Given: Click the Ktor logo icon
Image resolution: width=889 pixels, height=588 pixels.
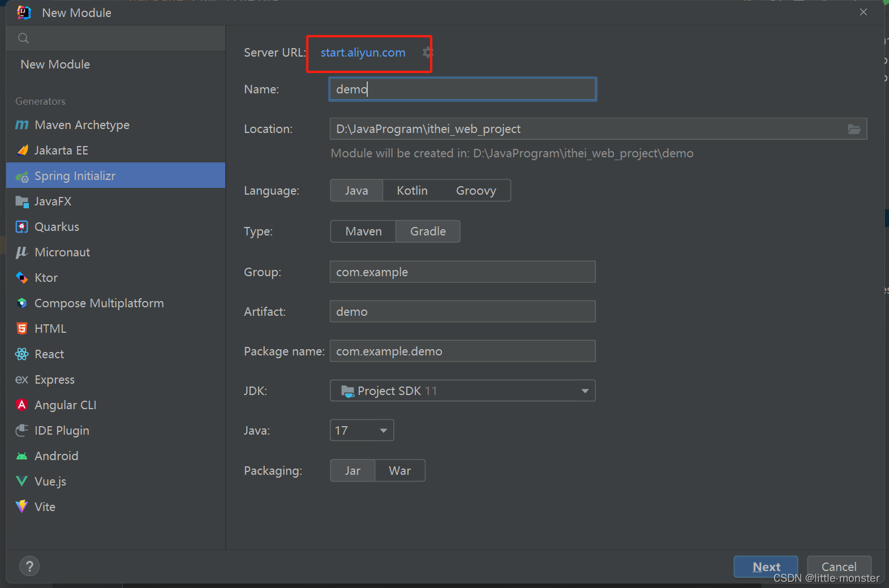Looking at the screenshot, I should [x=22, y=278].
